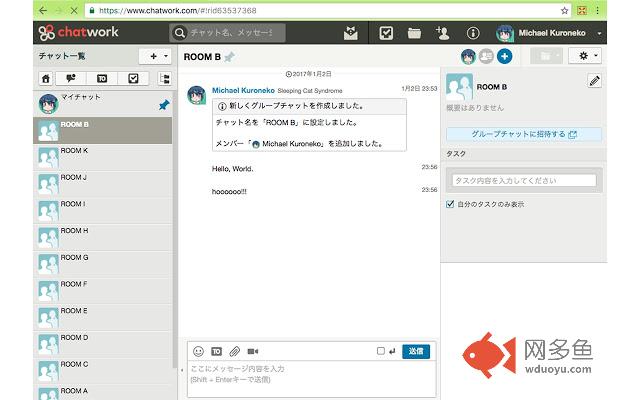Open マイチャット in chat list
Screen dimensions: 640x400
102,104
